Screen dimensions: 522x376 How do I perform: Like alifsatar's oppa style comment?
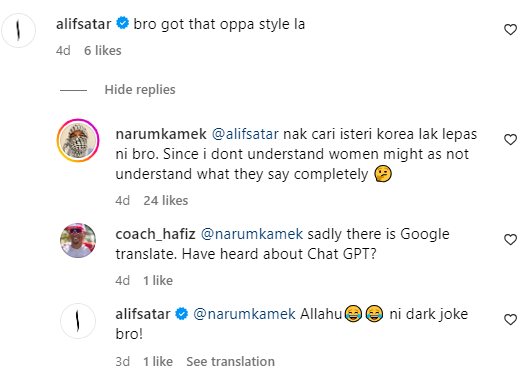[x=510, y=30]
